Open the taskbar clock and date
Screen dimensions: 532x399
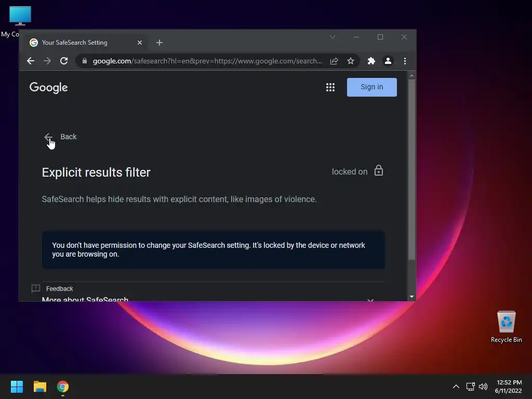[508, 387]
